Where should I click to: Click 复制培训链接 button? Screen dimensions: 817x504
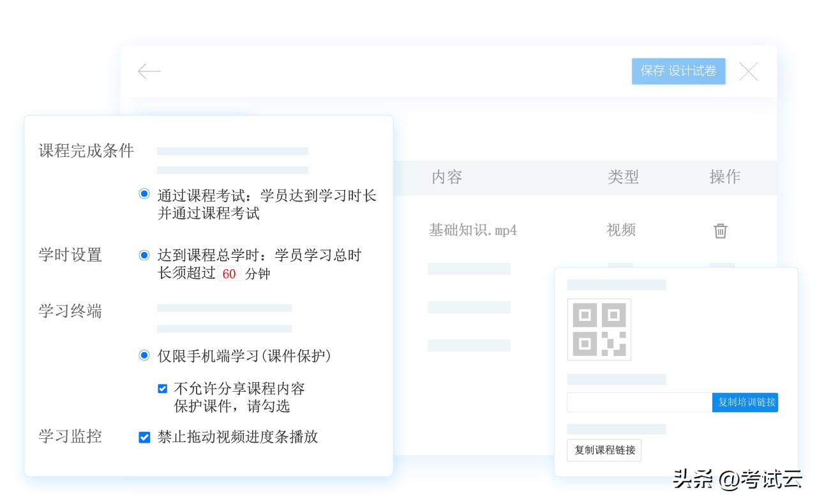pyautogui.click(x=746, y=402)
